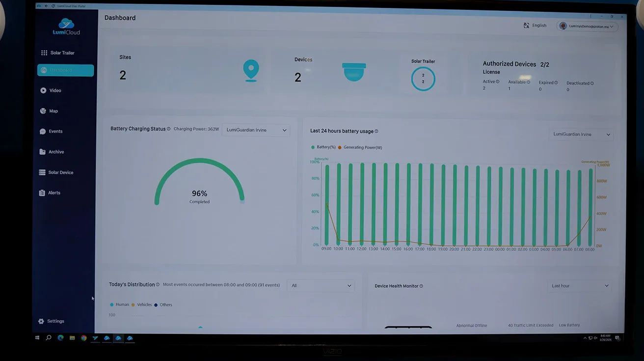Open the Video section icon
The width and height of the screenshot is (644, 361).
[43, 90]
